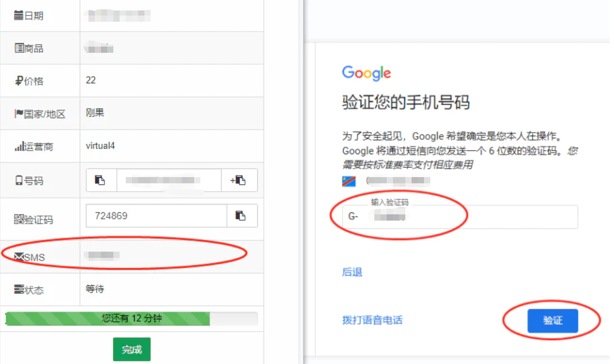Click the 验证您的手机号码 heading
Image resolution: width=614 pixels, height=364 pixels.
406,103
